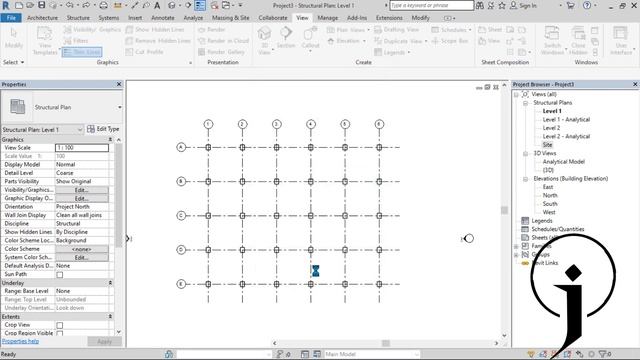Collapse the Underlay section in Properties

(110, 283)
